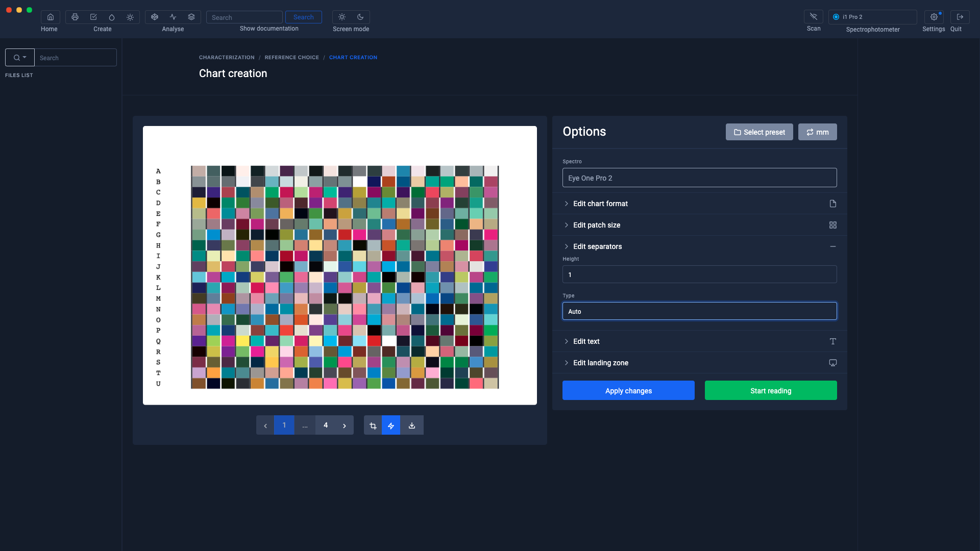Image resolution: width=980 pixels, height=551 pixels.
Task: Open the separator Type Auto dropdown
Action: pyautogui.click(x=700, y=311)
